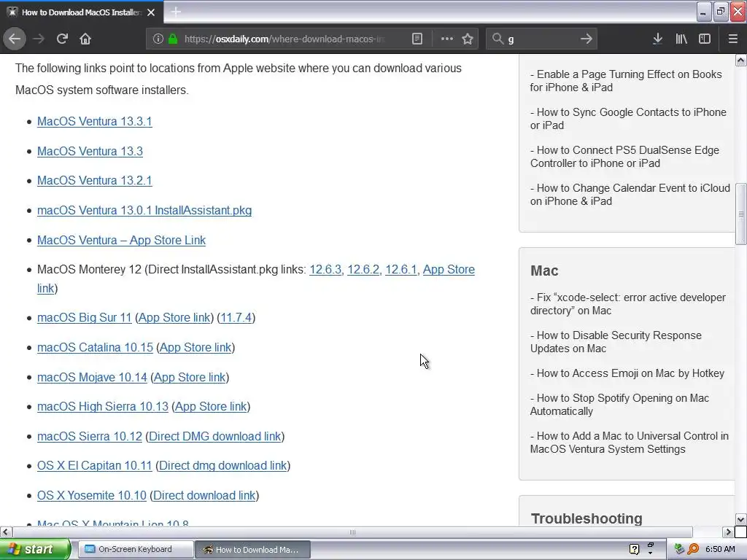Click the orange magnifier tray icon

(x=693, y=549)
